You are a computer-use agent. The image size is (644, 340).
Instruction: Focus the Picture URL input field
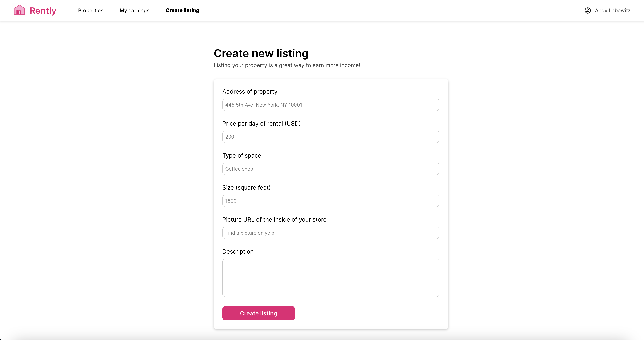[x=331, y=233]
